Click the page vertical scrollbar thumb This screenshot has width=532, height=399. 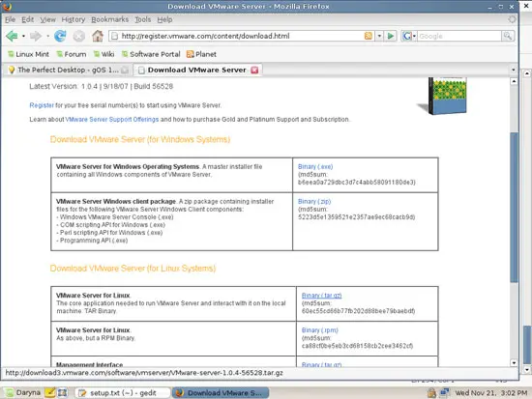(x=514, y=208)
